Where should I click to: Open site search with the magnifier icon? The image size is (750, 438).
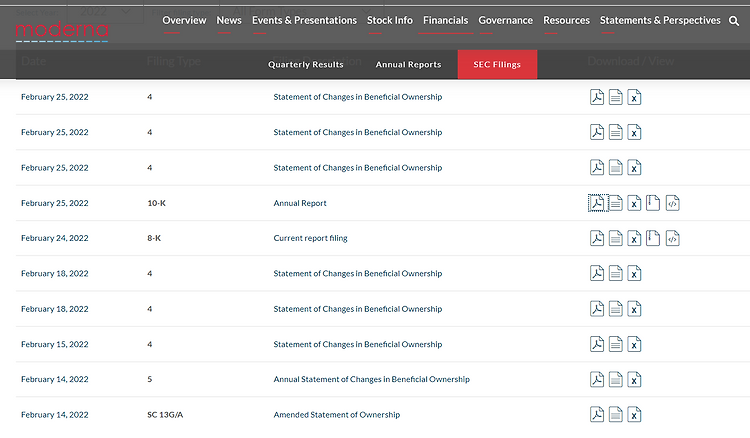coord(734,21)
